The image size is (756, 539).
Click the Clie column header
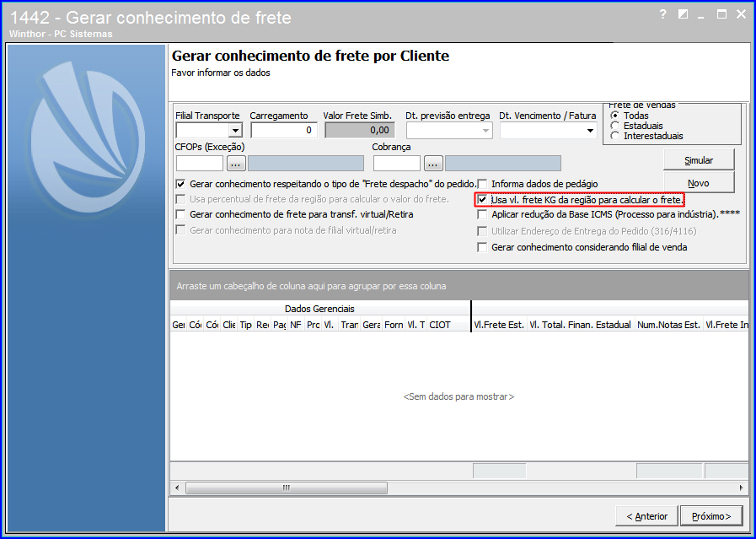(x=229, y=325)
